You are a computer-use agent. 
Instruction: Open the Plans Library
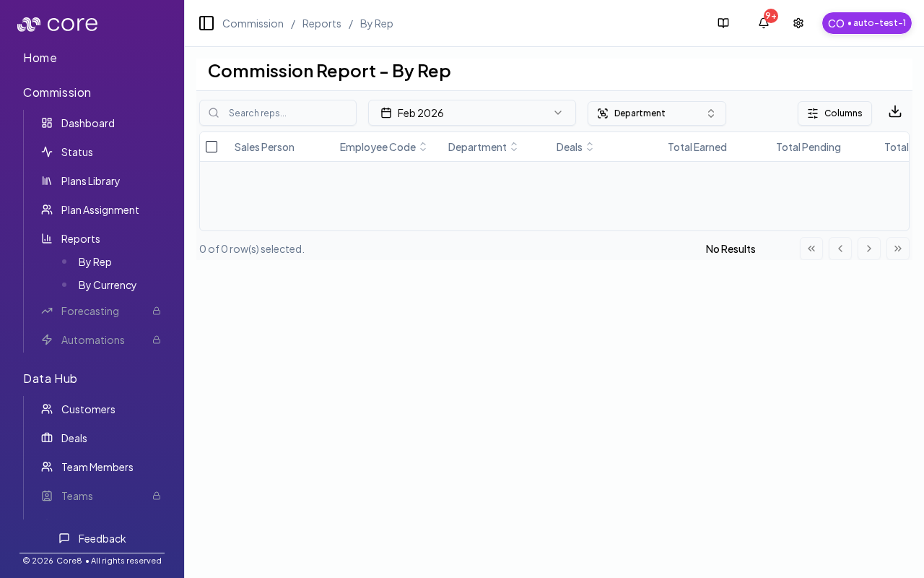[90, 181]
